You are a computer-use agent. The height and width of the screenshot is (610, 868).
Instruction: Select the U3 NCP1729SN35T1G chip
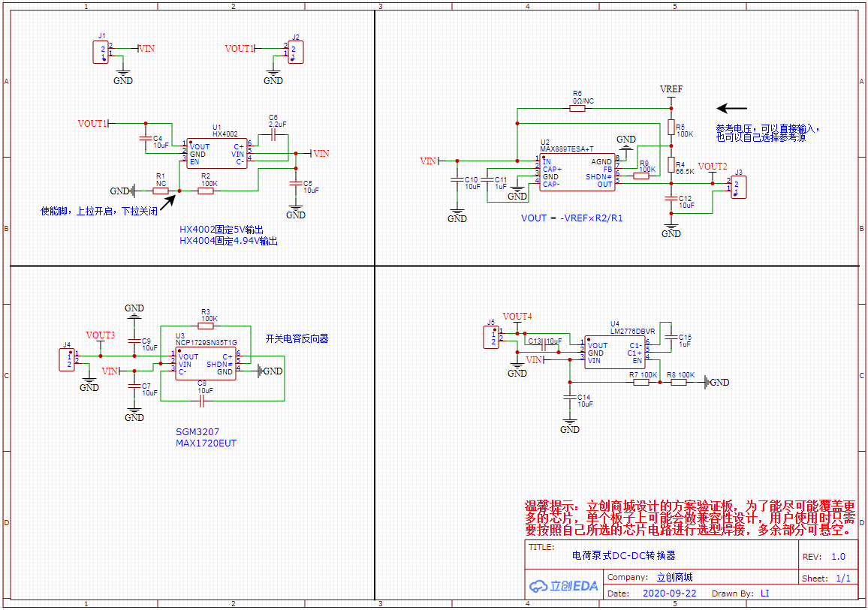click(206, 364)
